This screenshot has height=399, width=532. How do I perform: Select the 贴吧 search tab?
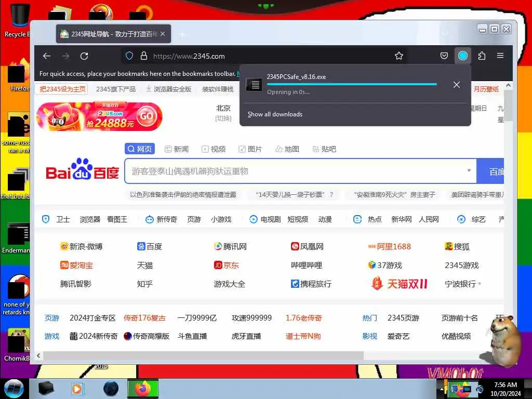[324, 149]
